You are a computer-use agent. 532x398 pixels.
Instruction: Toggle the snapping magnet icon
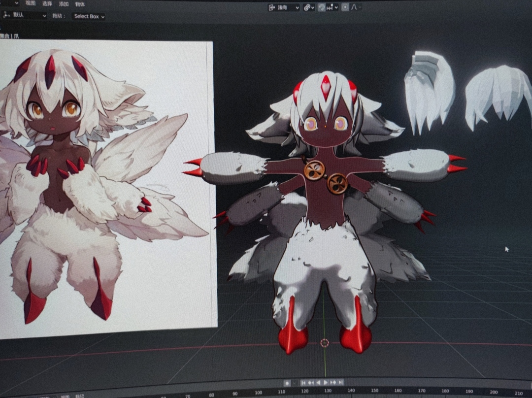(322, 7)
